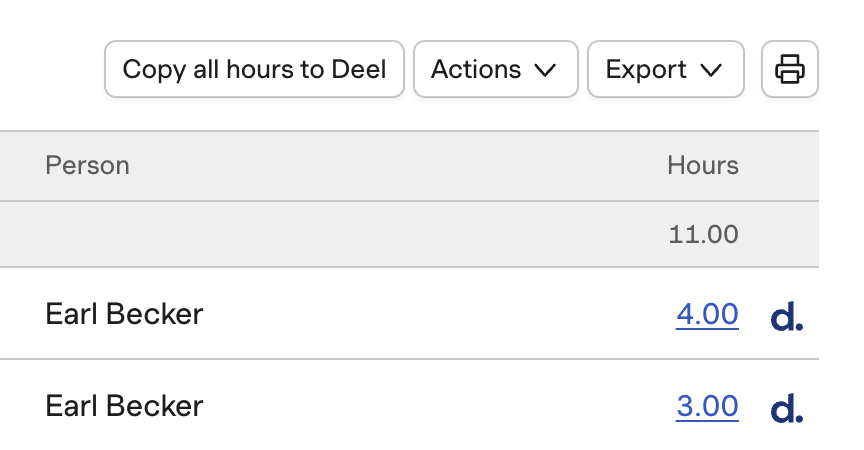
Task: Click the chevron arrow inside Export button
Action: click(711, 70)
